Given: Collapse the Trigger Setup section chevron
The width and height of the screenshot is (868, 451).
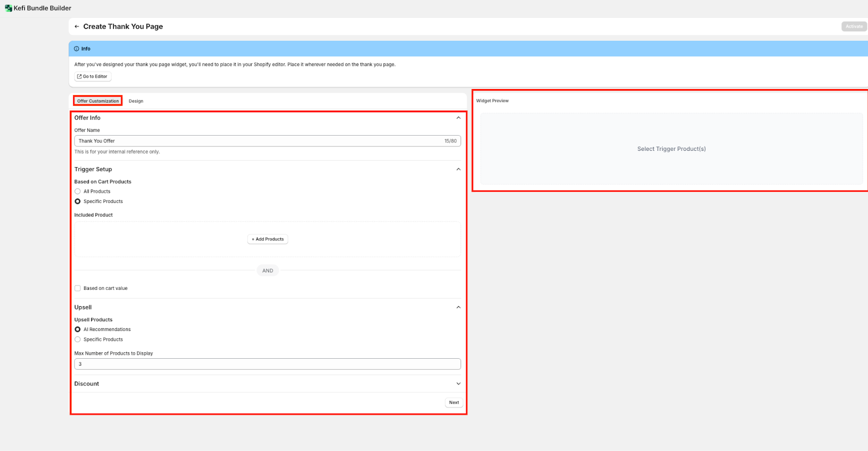Looking at the screenshot, I should [458, 169].
